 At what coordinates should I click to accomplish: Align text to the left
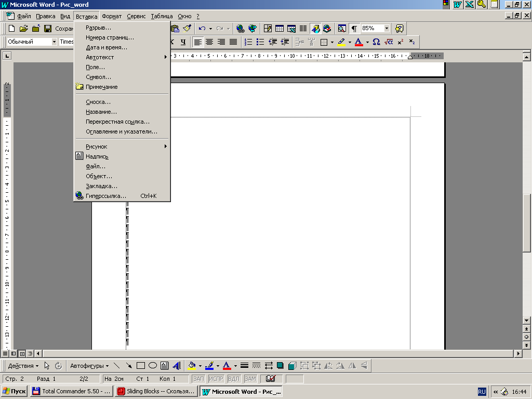[198, 42]
